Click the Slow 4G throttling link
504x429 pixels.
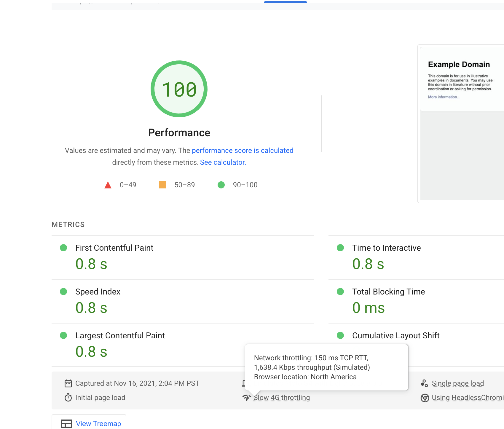click(x=281, y=397)
